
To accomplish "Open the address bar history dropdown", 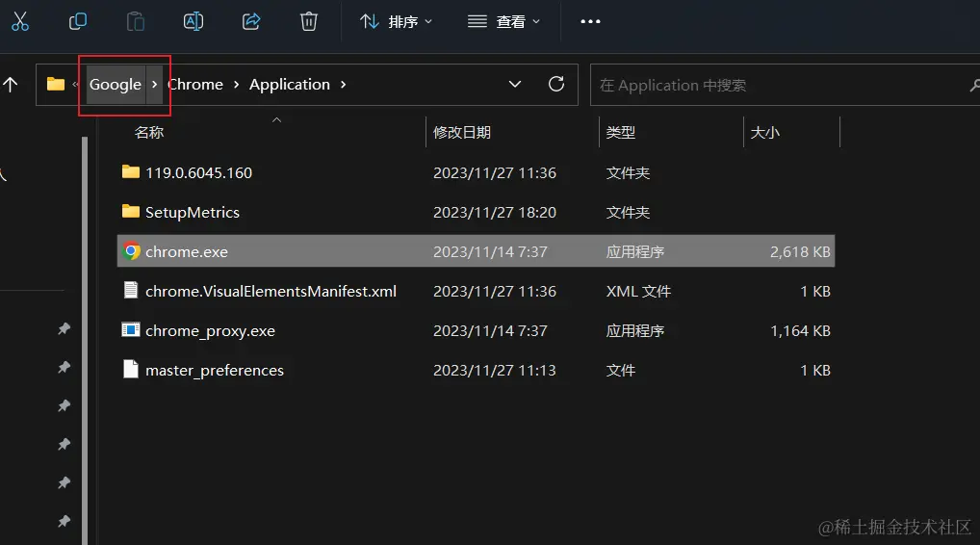I will click(x=514, y=84).
